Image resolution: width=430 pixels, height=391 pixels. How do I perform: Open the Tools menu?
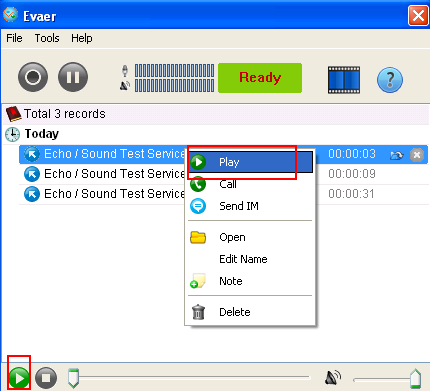tap(47, 38)
